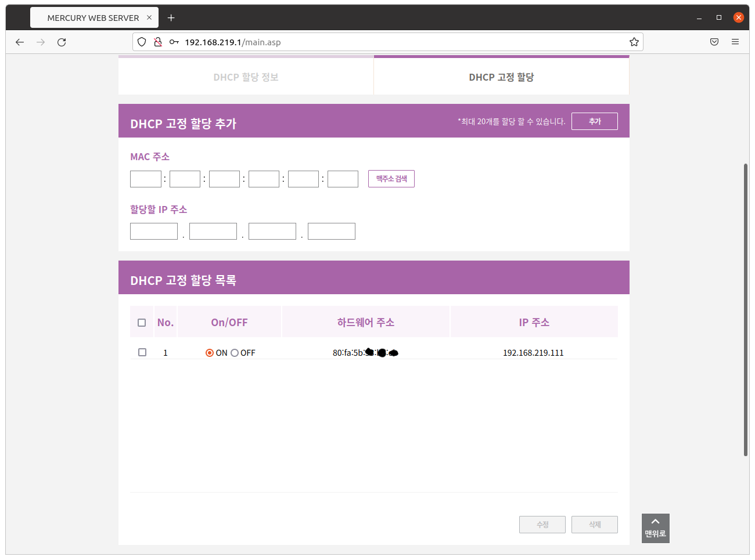Switch to the DHCP 고정 할당 tab
The width and height of the screenshot is (755, 560).
pyautogui.click(x=501, y=77)
